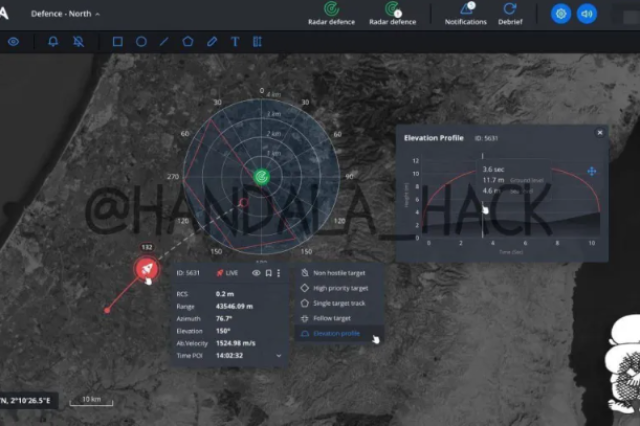This screenshot has height=426, width=640.
Task: Select the line drawing tool
Action: [x=164, y=42]
